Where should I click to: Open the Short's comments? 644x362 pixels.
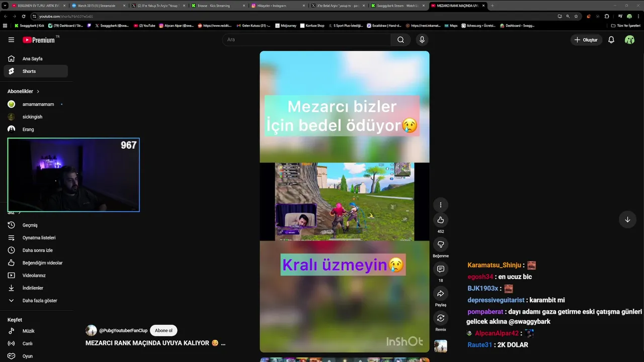point(441,269)
